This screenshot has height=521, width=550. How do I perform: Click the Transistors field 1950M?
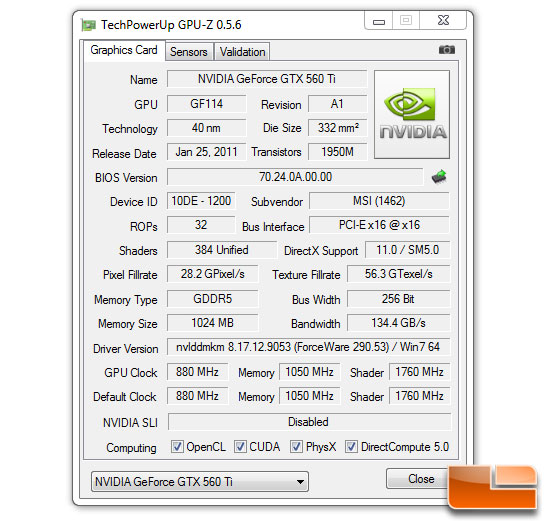[x=337, y=152]
